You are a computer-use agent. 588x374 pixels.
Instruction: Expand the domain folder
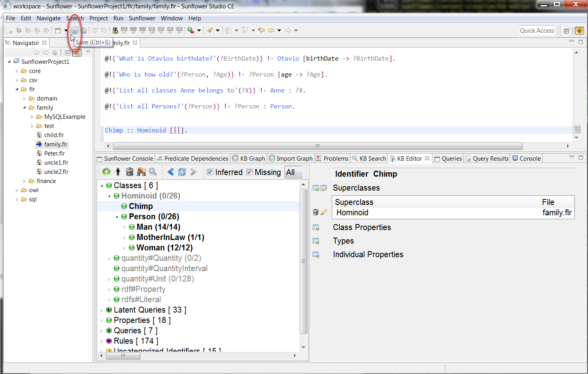(24, 98)
